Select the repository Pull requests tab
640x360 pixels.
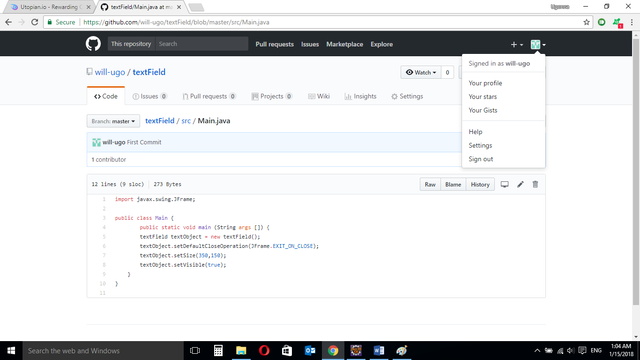point(209,96)
